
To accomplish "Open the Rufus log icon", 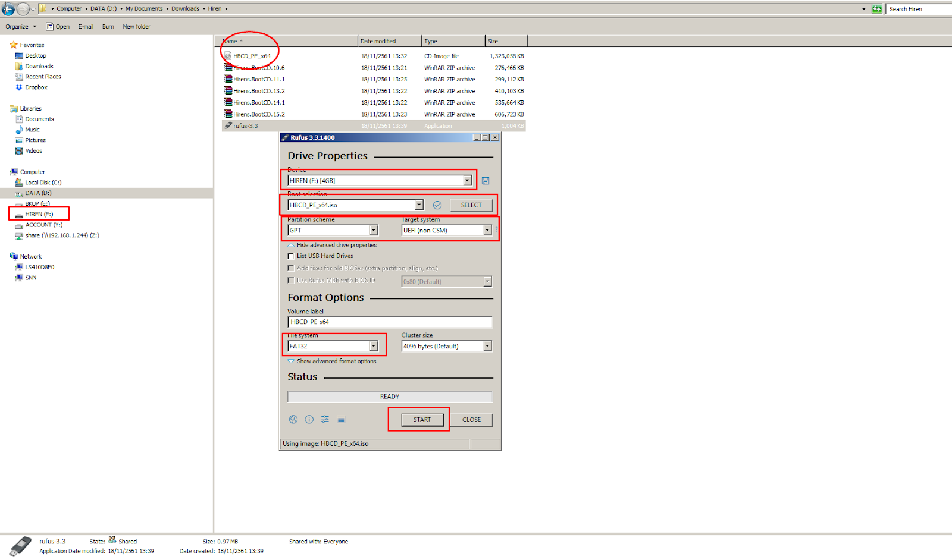I will pos(341,420).
